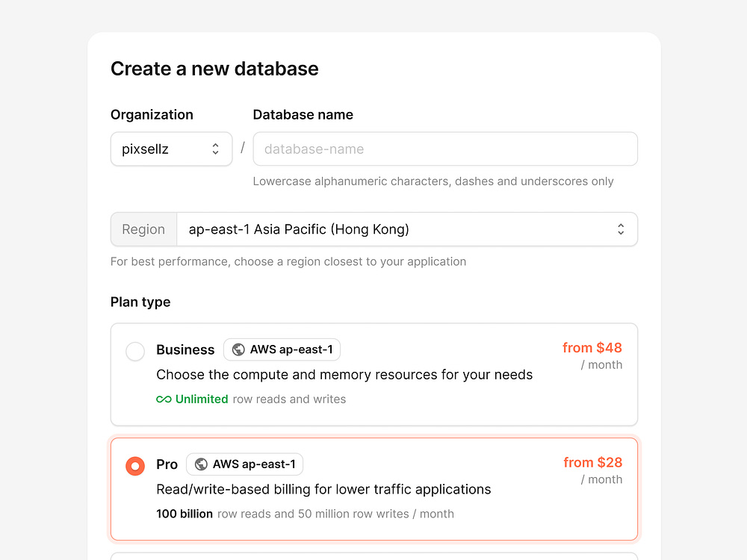
Task: Click the Pro plan card description
Action: pos(323,490)
